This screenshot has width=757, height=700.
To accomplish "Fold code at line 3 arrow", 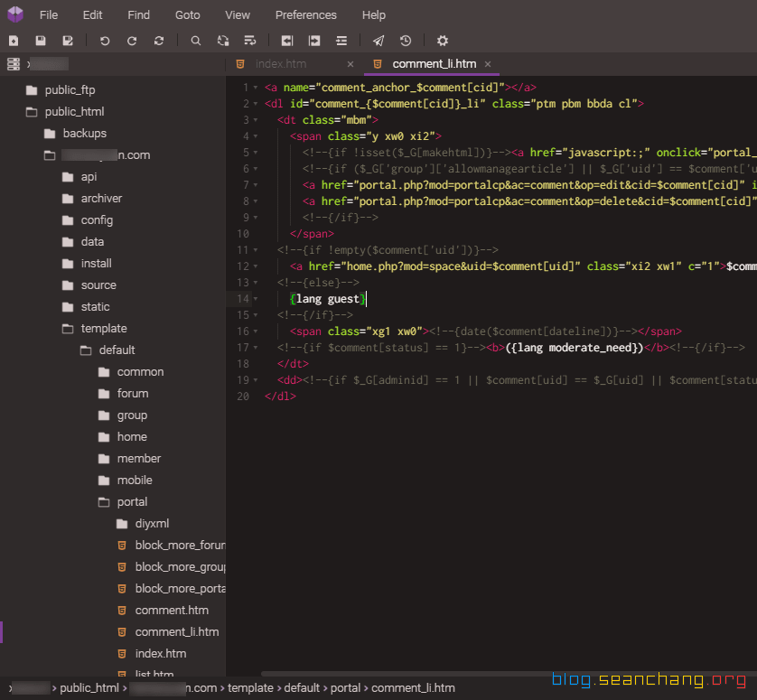I will tap(256, 120).
